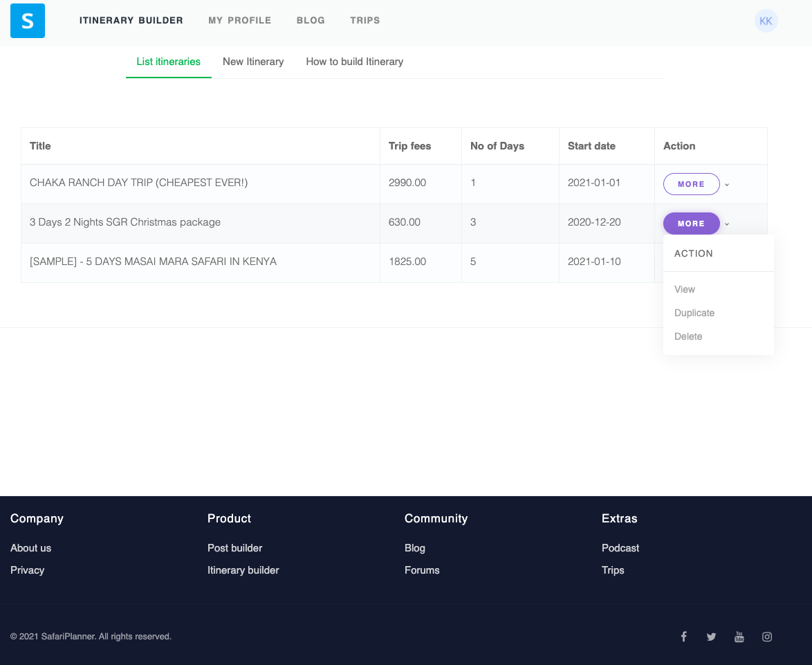This screenshot has height=665, width=812.
Task: Click MORE button for SGR Christmas package
Action: [692, 224]
